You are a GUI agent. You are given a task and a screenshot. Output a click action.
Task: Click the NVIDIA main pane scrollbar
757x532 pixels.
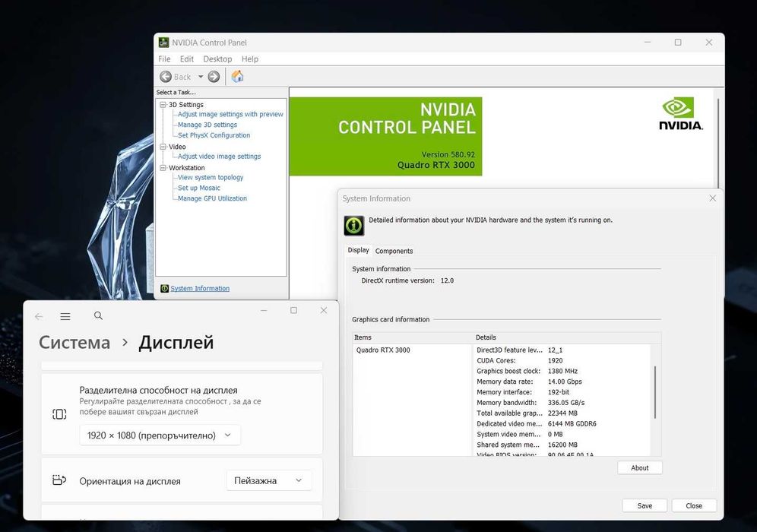(718, 143)
